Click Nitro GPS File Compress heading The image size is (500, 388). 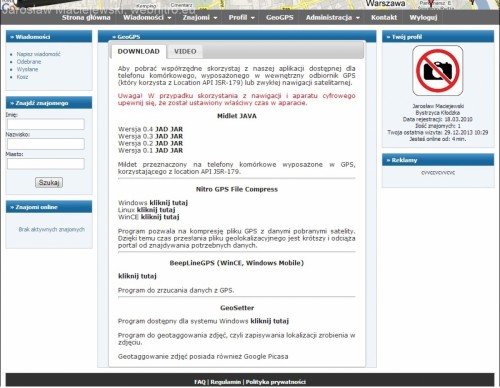237,189
